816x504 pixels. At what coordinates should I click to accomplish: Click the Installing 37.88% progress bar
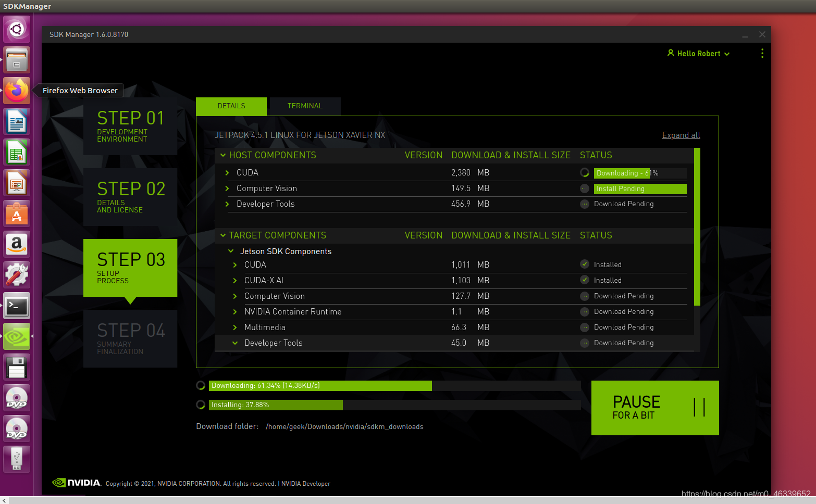pos(395,405)
